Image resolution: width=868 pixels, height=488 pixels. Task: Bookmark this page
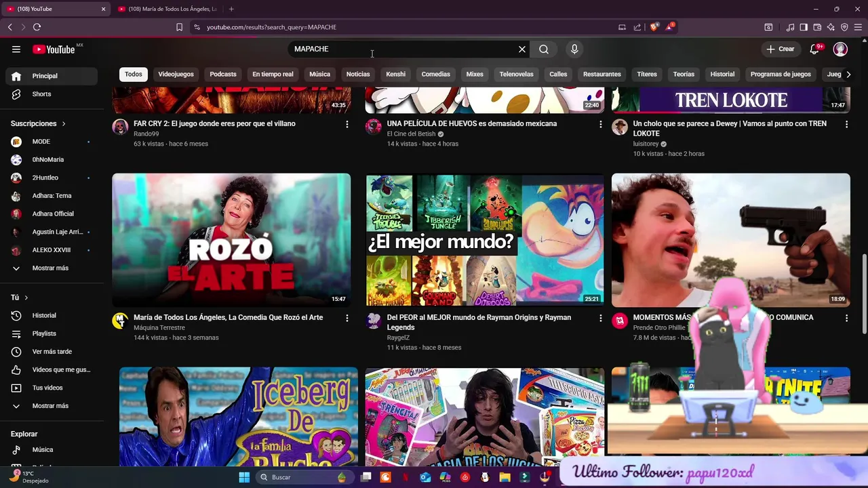coord(179,27)
